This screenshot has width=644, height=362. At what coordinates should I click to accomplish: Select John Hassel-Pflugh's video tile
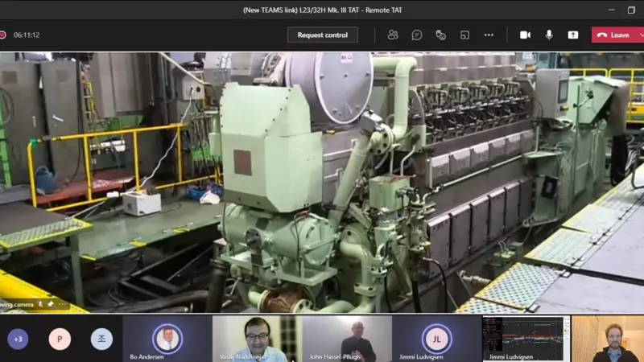pos(347,339)
